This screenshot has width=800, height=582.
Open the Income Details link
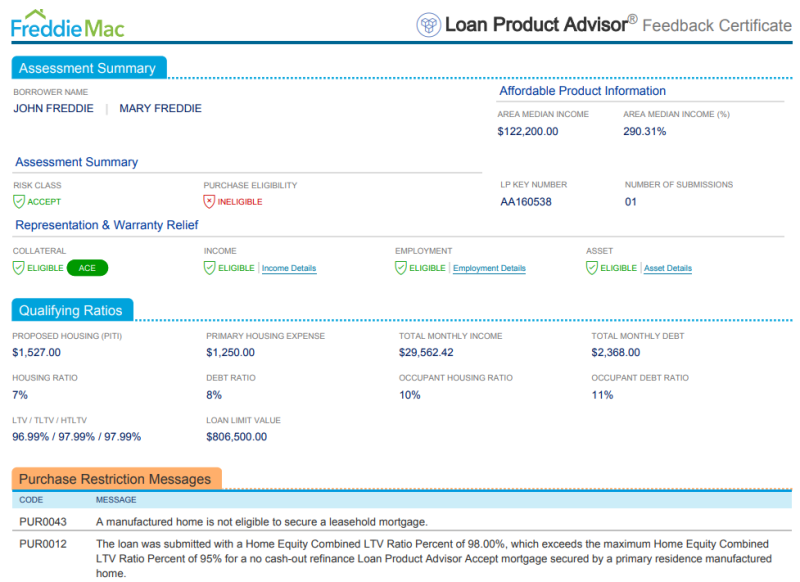[x=289, y=268]
